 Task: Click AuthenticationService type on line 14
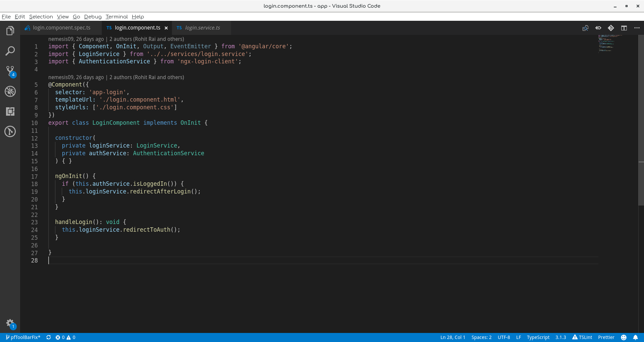168,153
